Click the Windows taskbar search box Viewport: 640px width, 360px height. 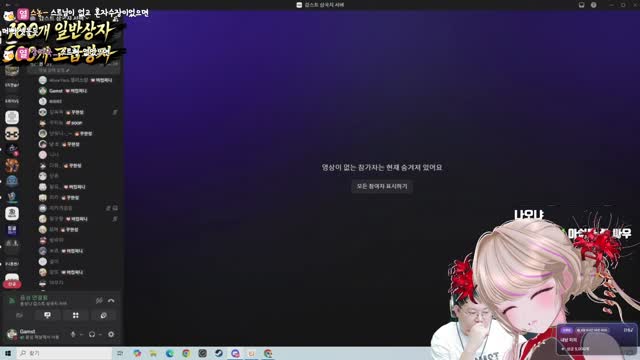pos(64,353)
